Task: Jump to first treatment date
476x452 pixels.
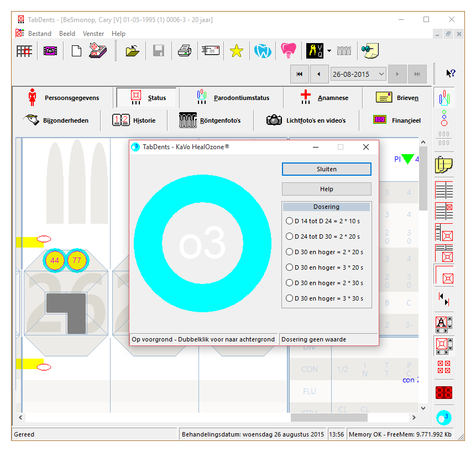Action: tap(300, 74)
